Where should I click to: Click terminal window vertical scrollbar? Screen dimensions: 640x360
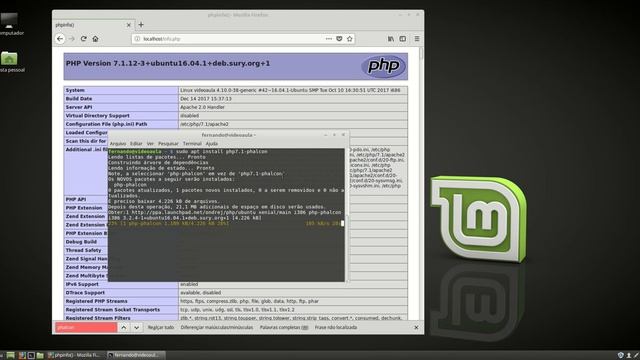pos(347,215)
